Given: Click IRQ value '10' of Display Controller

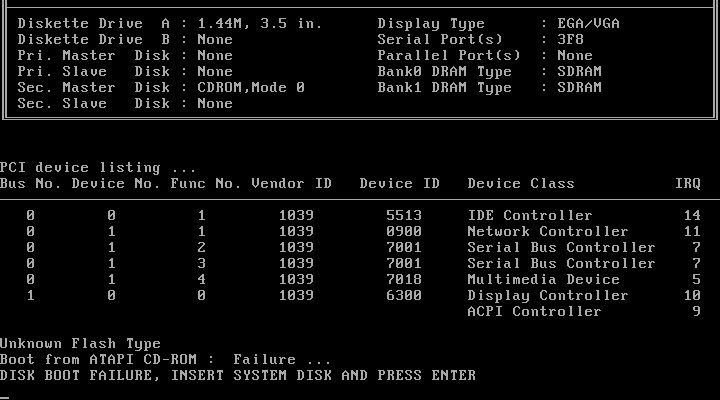Looking at the screenshot, I should [692, 296].
